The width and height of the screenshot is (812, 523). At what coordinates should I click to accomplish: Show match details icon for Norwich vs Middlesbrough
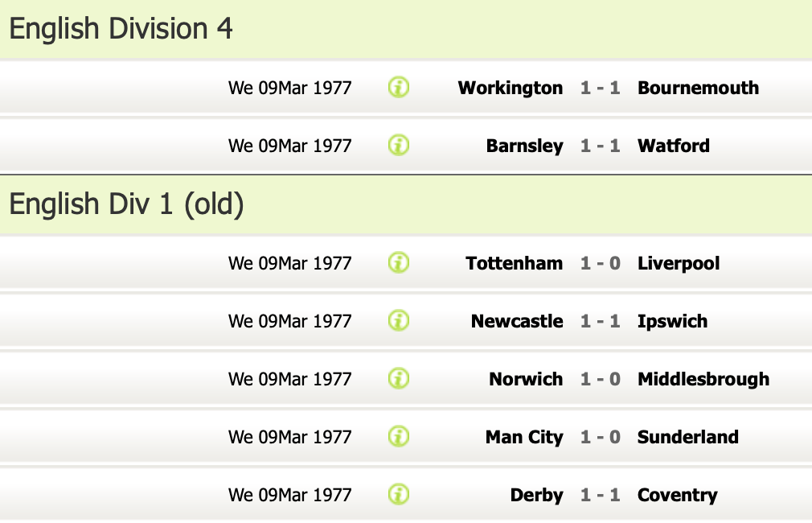coord(399,379)
